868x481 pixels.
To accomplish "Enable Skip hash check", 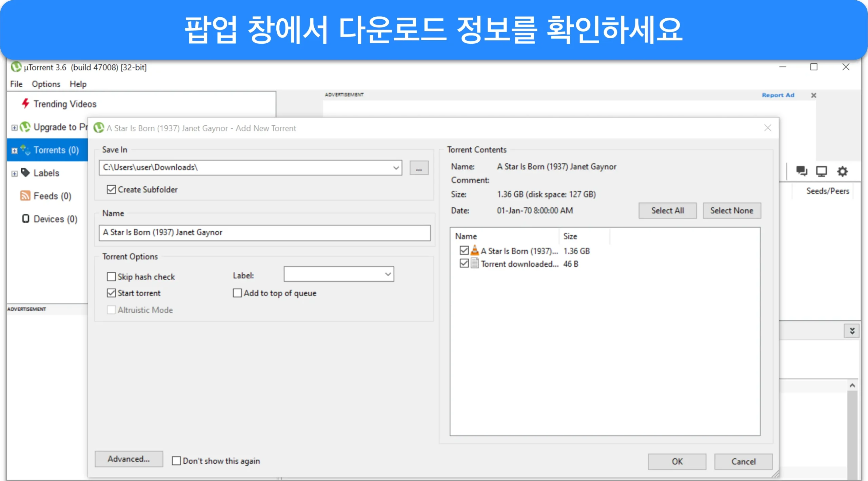I will 111,277.
